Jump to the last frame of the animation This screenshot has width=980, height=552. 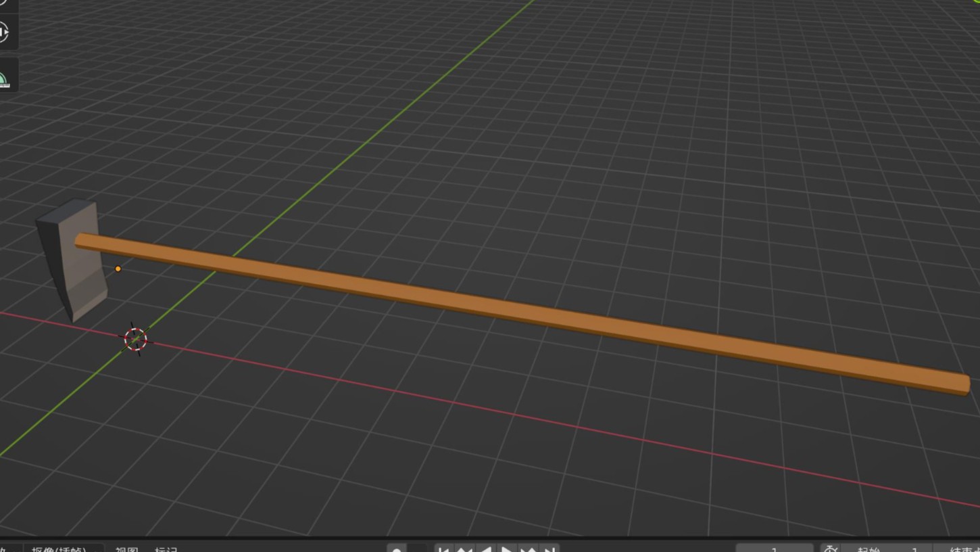[549, 549]
